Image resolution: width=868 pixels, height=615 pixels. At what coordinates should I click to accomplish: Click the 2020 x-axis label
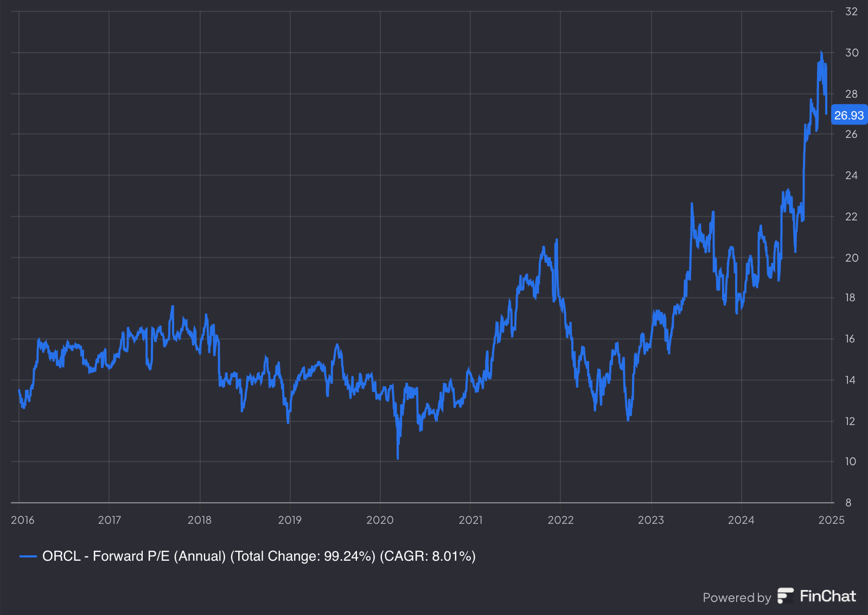(380, 520)
